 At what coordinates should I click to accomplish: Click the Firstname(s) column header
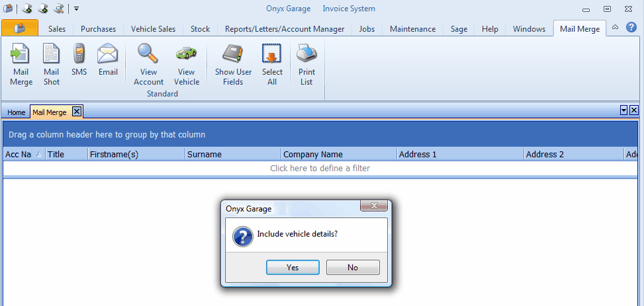point(136,154)
